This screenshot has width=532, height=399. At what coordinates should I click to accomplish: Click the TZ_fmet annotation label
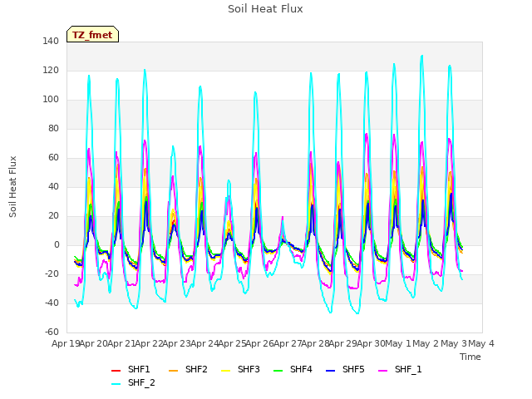pyautogui.click(x=92, y=35)
